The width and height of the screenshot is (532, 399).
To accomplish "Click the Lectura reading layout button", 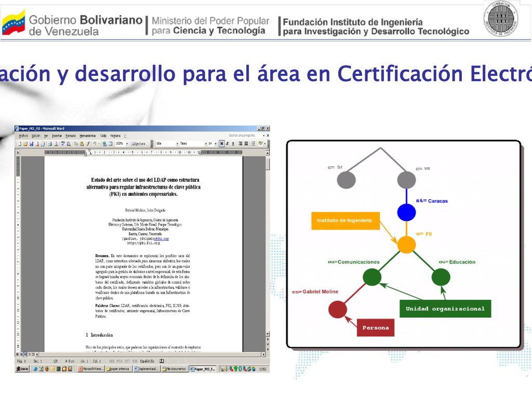I will (138, 144).
